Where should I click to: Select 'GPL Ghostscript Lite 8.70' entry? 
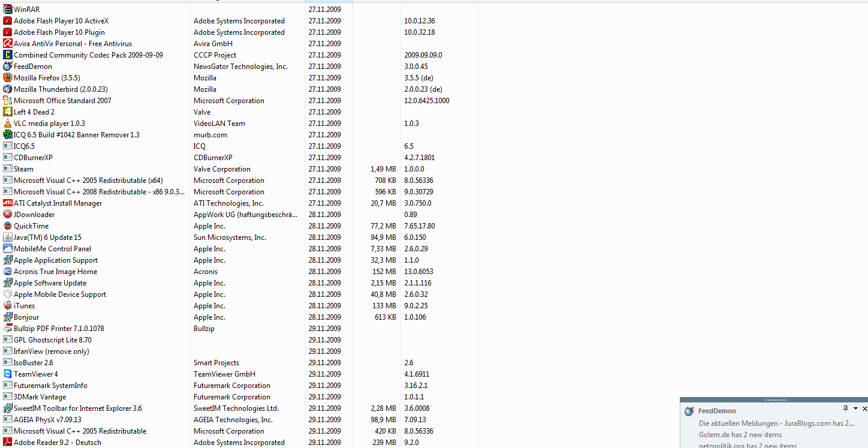53,340
